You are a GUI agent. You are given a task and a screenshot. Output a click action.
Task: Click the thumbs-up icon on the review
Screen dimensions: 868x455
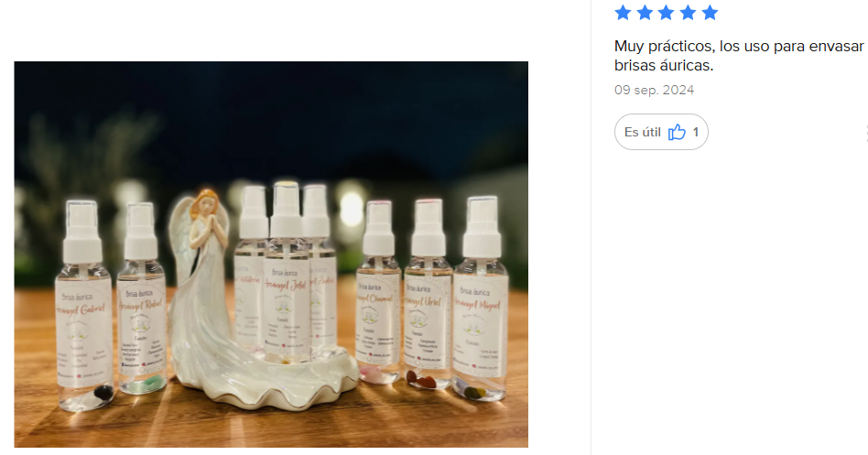677,132
